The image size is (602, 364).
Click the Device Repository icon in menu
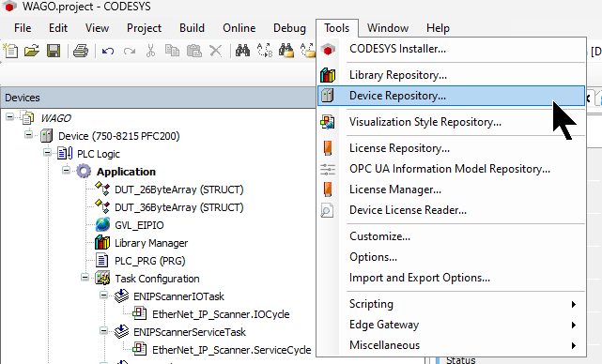coord(328,96)
